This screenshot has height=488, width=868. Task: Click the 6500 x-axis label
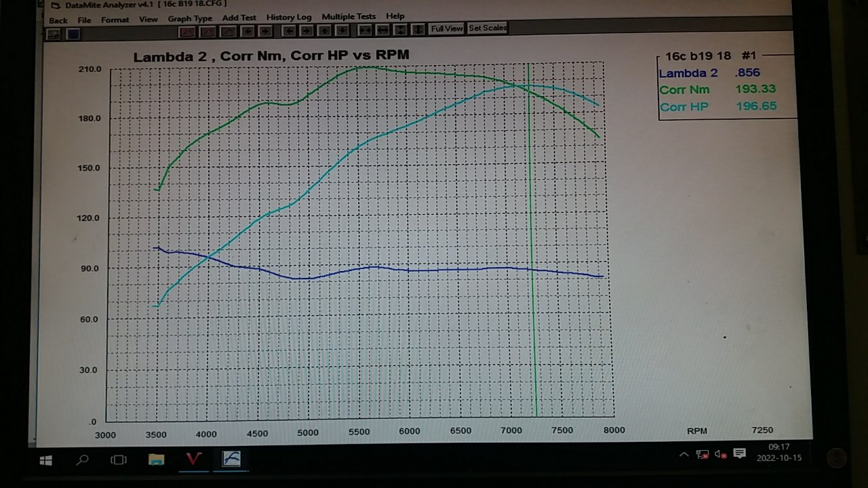pos(460,431)
